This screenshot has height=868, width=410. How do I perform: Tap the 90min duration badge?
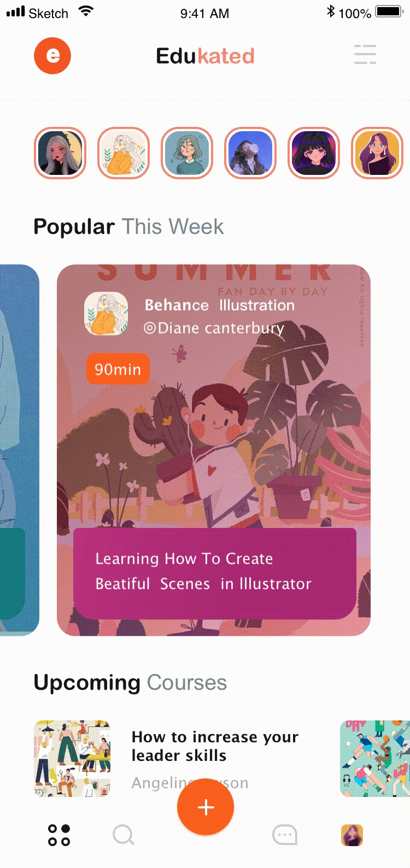[118, 369]
